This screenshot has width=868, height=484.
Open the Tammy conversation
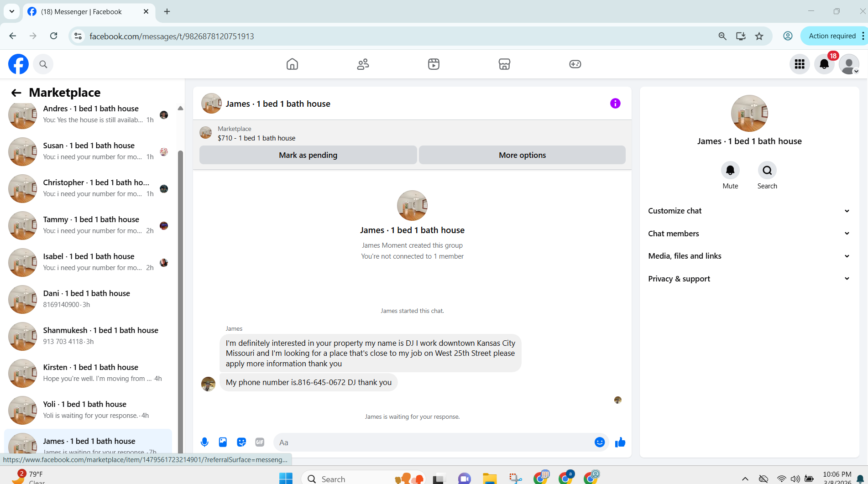click(88, 225)
